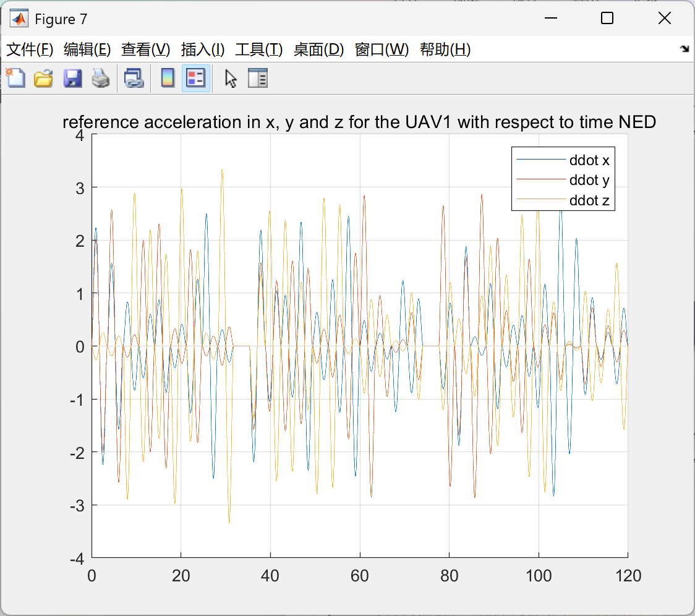Open a file with the folder icon
Image resolution: width=695 pixels, height=616 pixels.
44,79
